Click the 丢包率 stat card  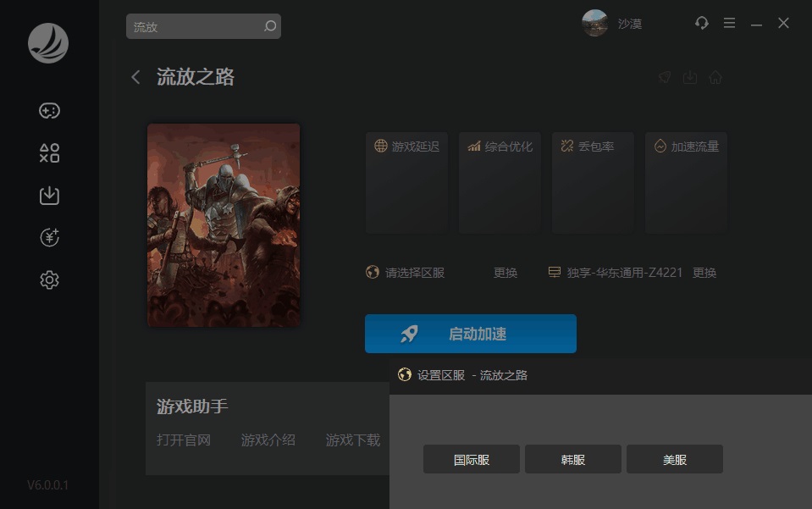pyautogui.click(x=593, y=182)
